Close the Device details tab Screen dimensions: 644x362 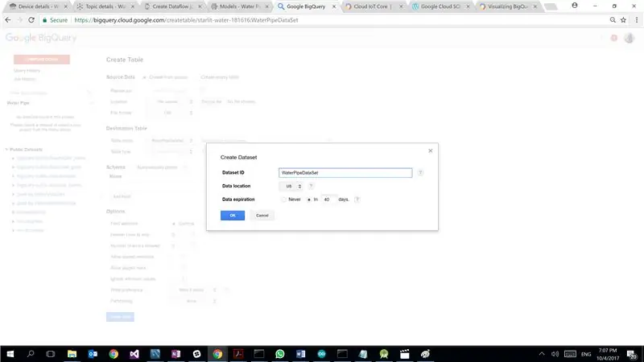tap(65, 6)
